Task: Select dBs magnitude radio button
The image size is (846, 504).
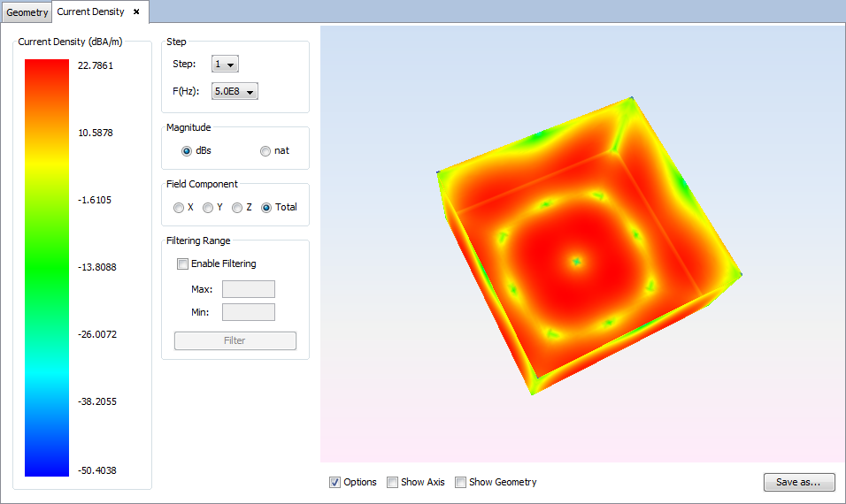Action: pos(187,151)
